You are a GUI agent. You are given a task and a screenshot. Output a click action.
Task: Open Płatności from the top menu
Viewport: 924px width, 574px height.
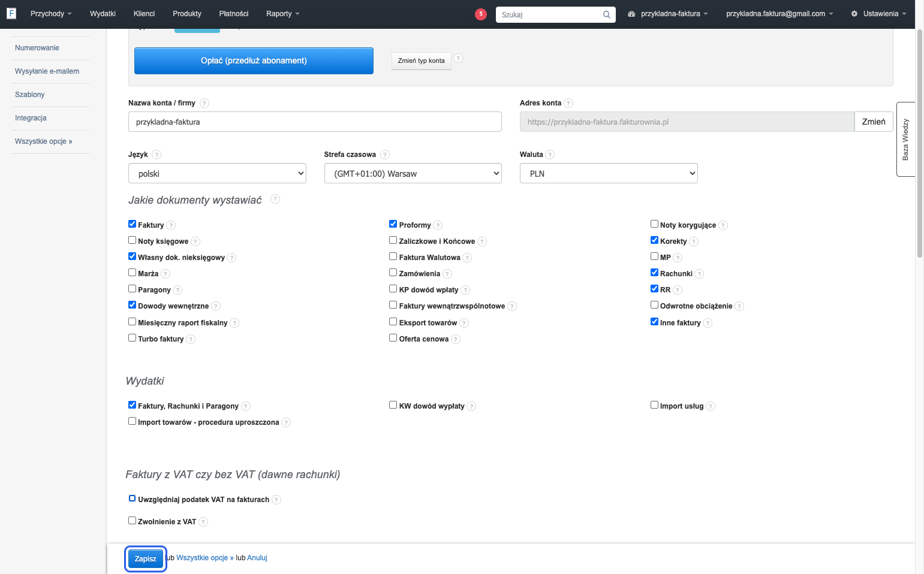234,14
